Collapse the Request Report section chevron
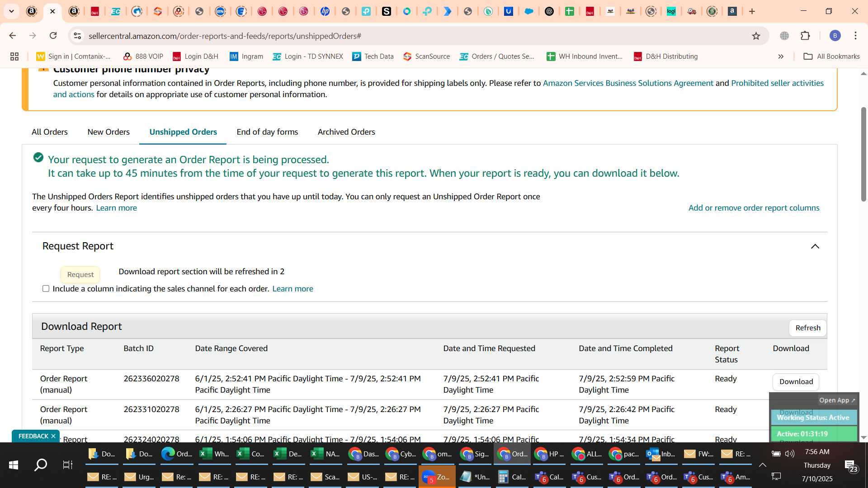The height and width of the screenshot is (488, 868). 815,246
